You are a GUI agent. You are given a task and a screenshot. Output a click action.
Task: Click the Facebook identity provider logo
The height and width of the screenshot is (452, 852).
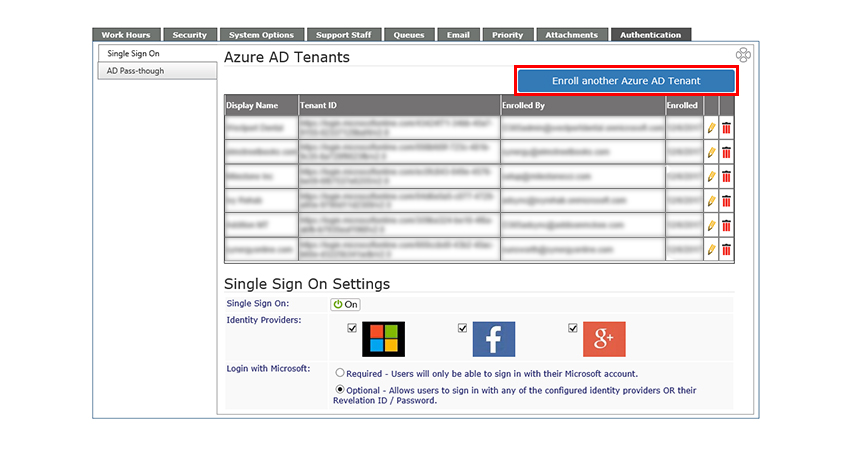(494, 339)
